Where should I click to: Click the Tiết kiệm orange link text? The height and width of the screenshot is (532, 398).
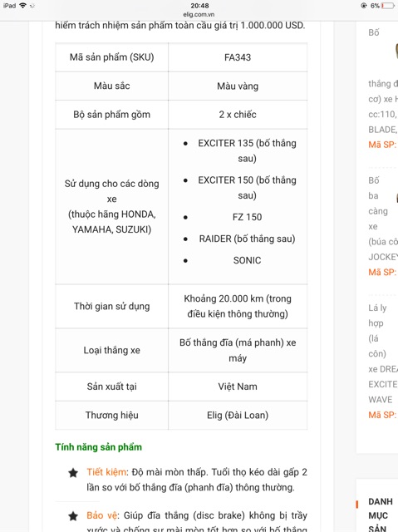tap(106, 472)
